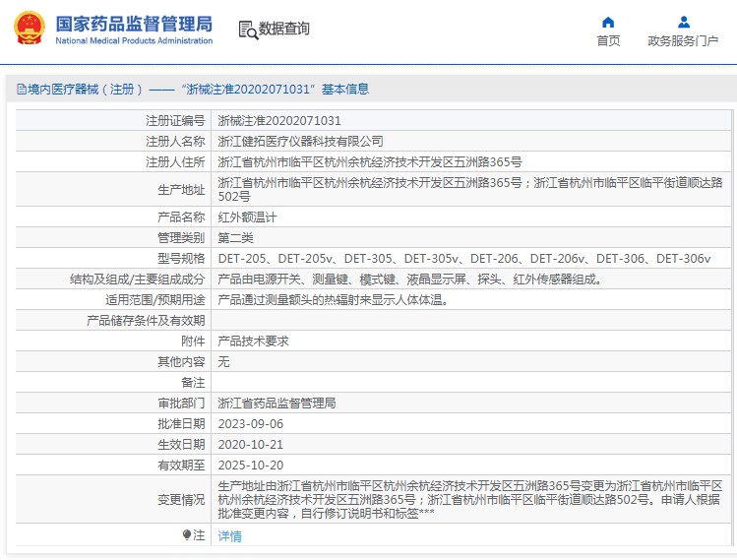Click the 数据查询 heading text

pos(284,29)
